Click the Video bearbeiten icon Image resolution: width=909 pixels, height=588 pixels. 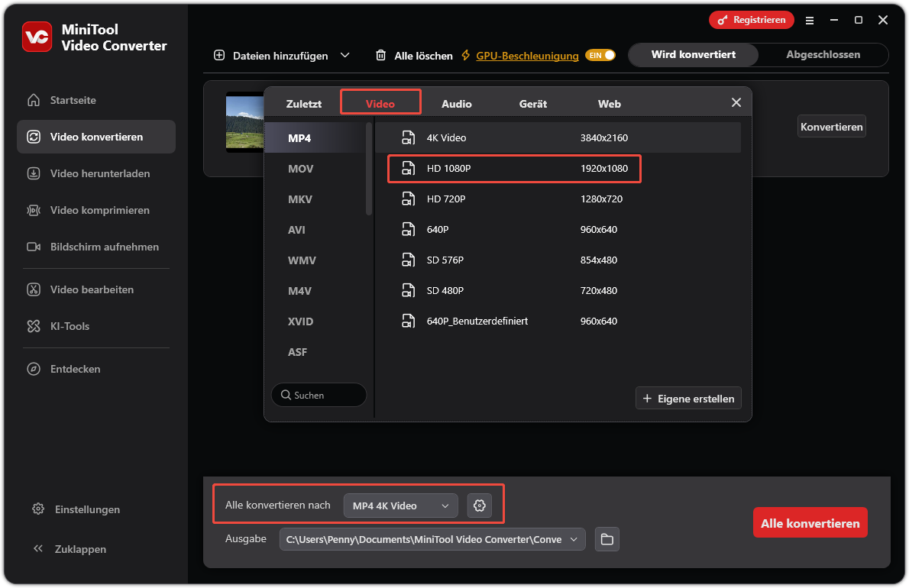34,289
